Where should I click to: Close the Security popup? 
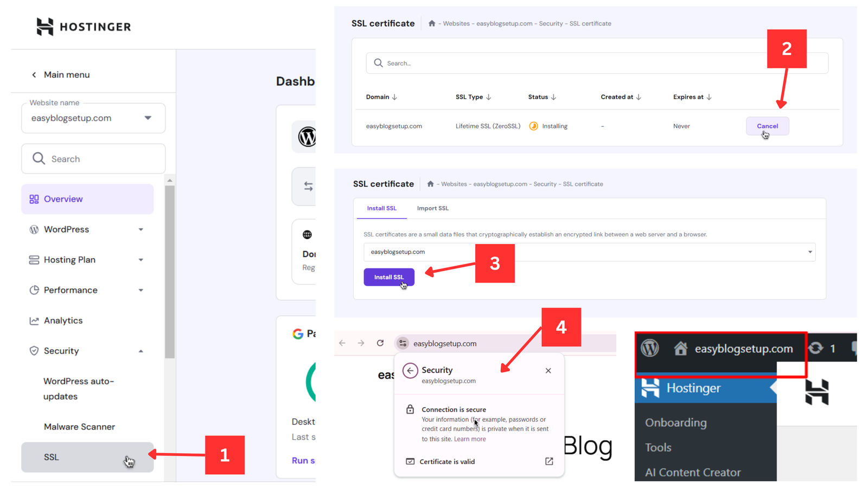click(548, 371)
